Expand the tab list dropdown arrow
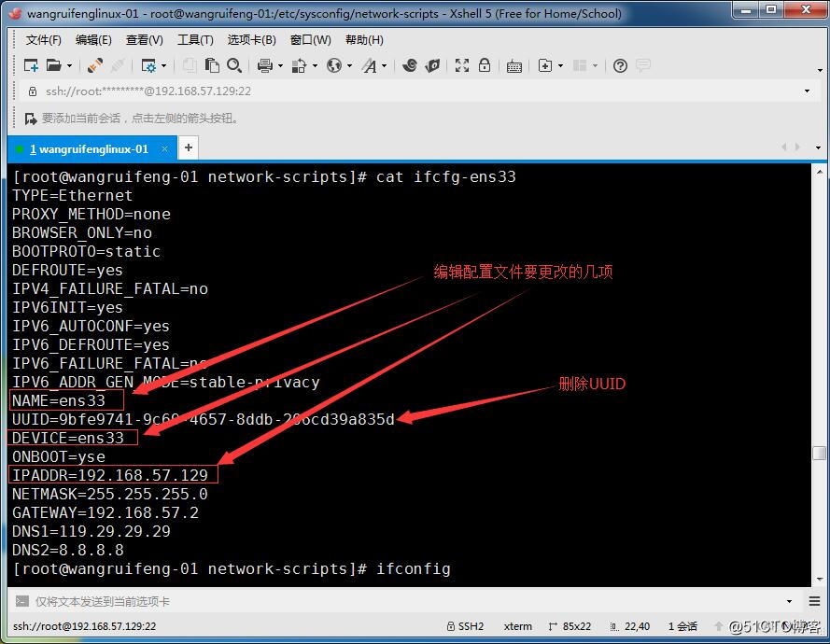This screenshot has width=830, height=644. 819,147
